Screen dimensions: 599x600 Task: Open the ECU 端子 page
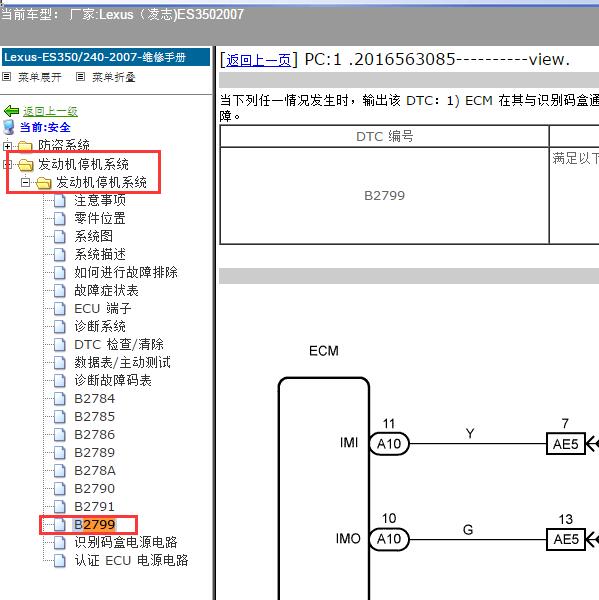click(x=103, y=308)
